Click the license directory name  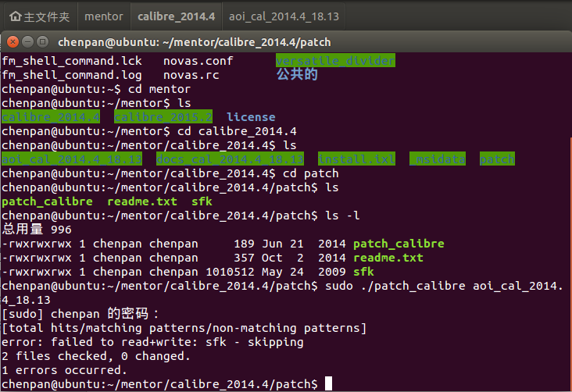tap(251, 117)
